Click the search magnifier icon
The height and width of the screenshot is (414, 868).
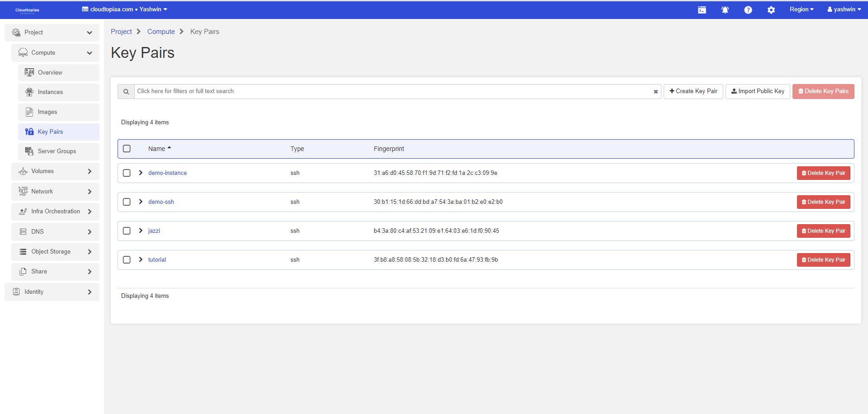click(x=126, y=92)
